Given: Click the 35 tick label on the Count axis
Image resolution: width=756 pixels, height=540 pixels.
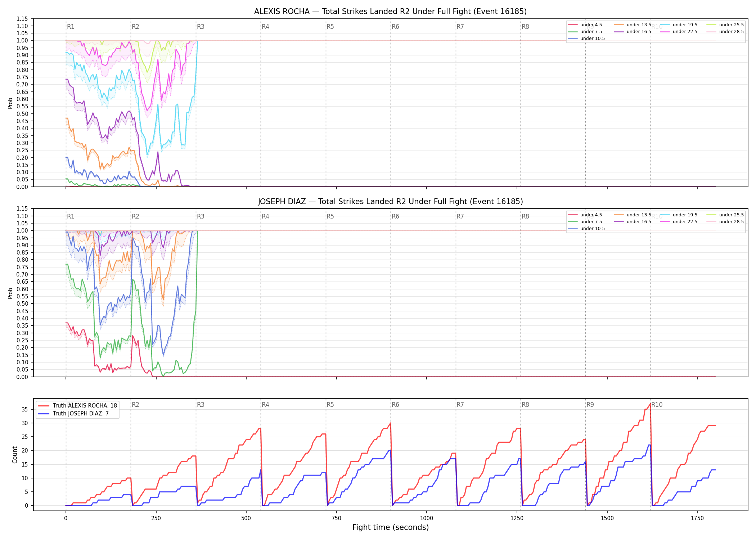Looking at the screenshot, I should coord(25,409).
